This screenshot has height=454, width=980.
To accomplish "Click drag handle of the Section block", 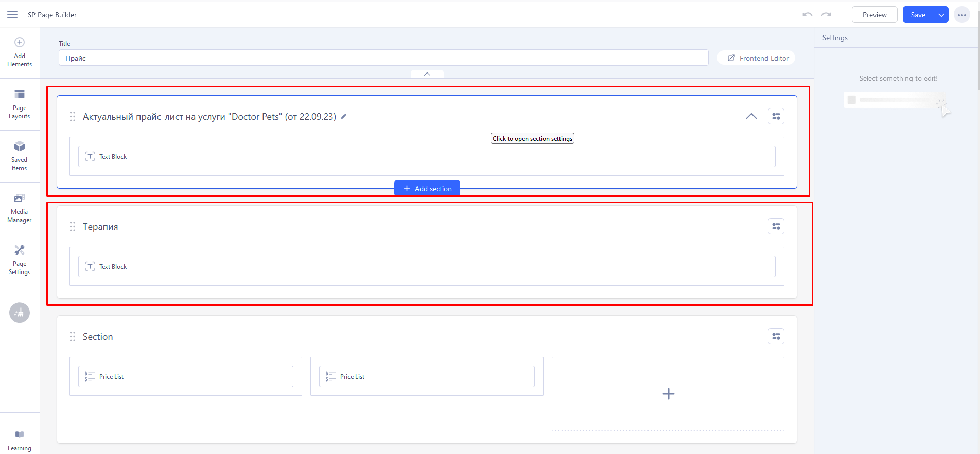I will click(73, 337).
